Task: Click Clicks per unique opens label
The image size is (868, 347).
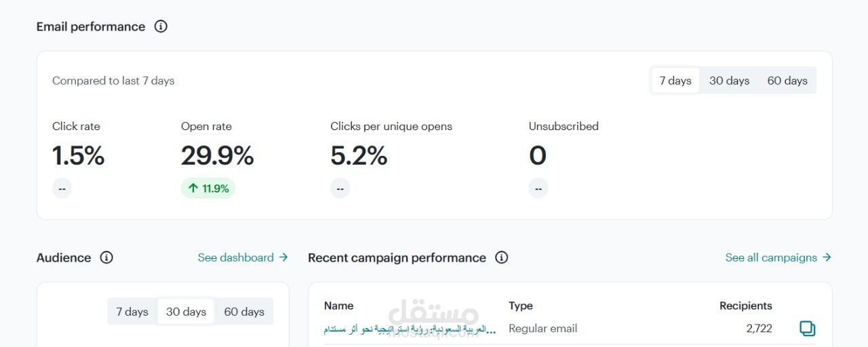Action: tap(391, 127)
